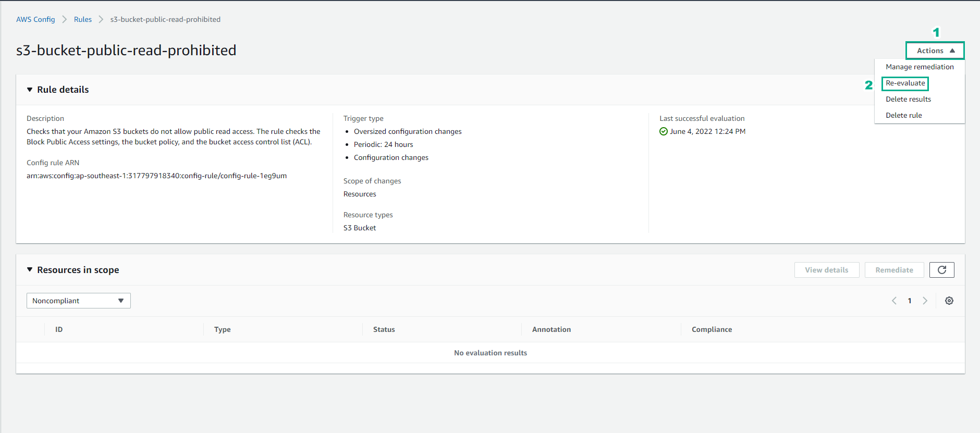Click the Compliance column header
Screen dimensions: 980x433
pos(712,329)
